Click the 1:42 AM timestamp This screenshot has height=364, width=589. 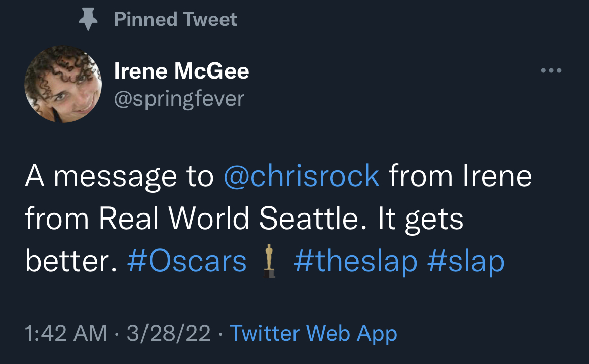click(x=66, y=333)
